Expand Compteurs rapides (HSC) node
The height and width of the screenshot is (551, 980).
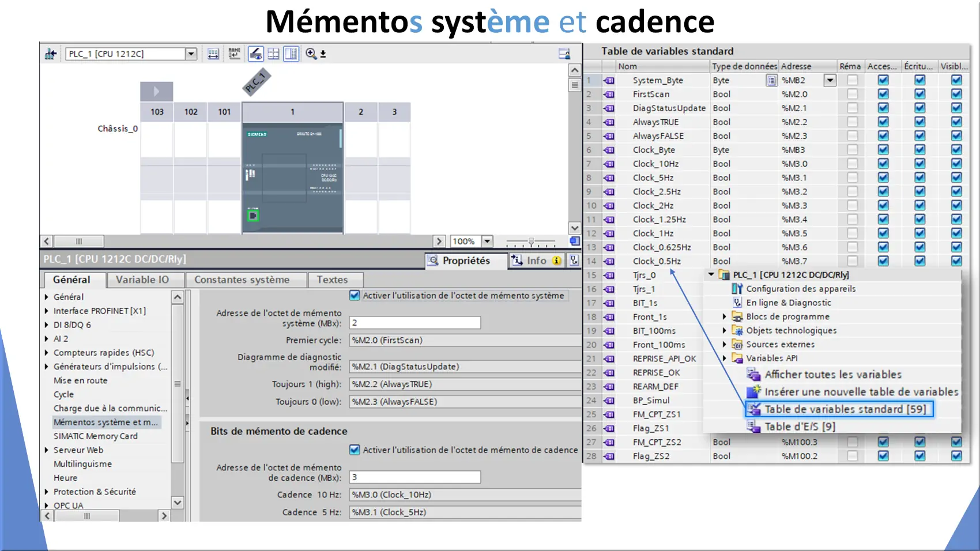click(x=47, y=352)
